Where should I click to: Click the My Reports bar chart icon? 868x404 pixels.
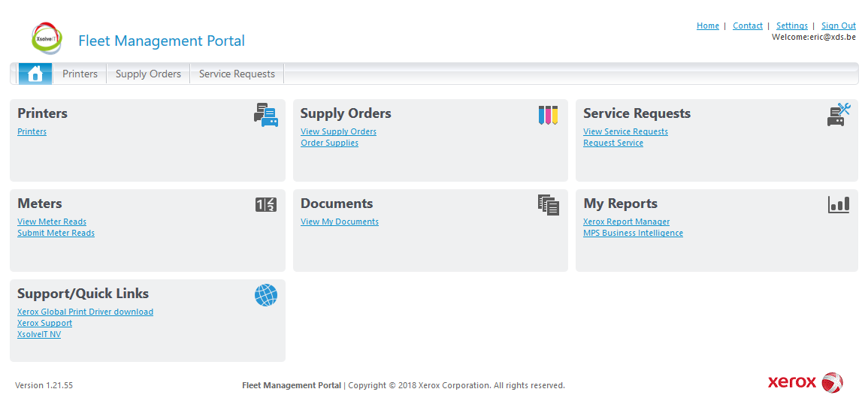(x=838, y=204)
